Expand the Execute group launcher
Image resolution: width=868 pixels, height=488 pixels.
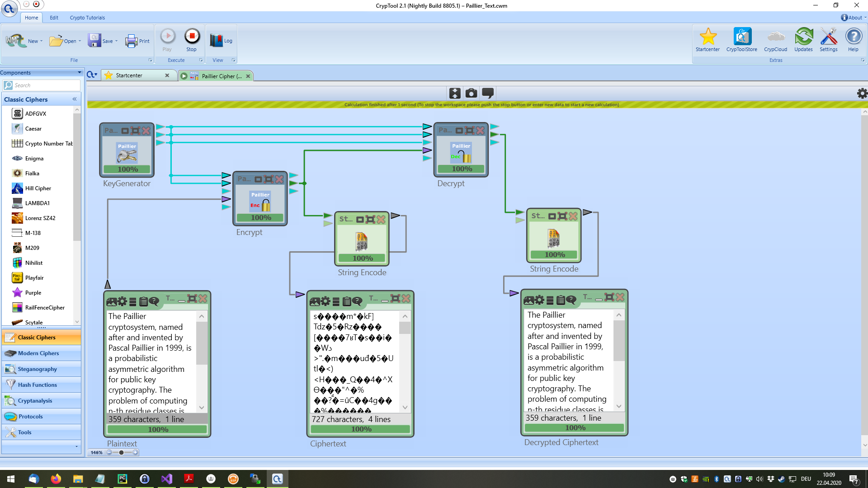point(201,60)
